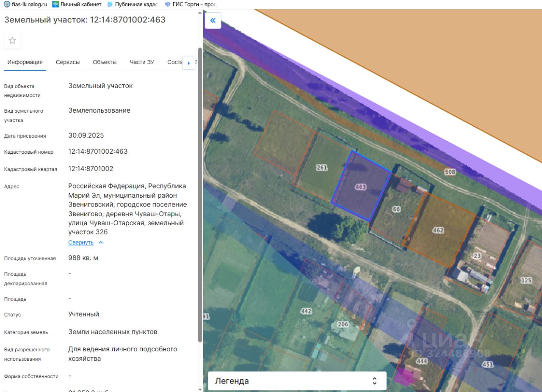Collapse the address using the chevron beside Свернуть

(x=100, y=243)
